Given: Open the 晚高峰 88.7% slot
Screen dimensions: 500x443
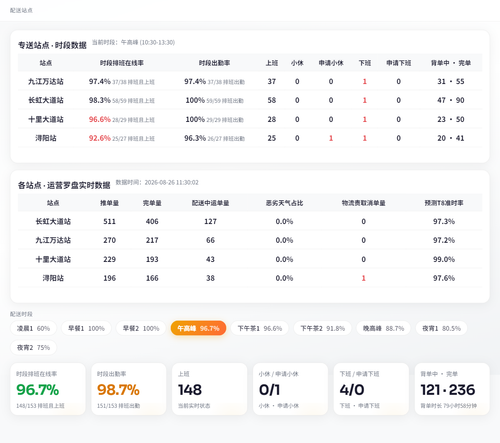Looking at the screenshot, I should pos(383,328).
